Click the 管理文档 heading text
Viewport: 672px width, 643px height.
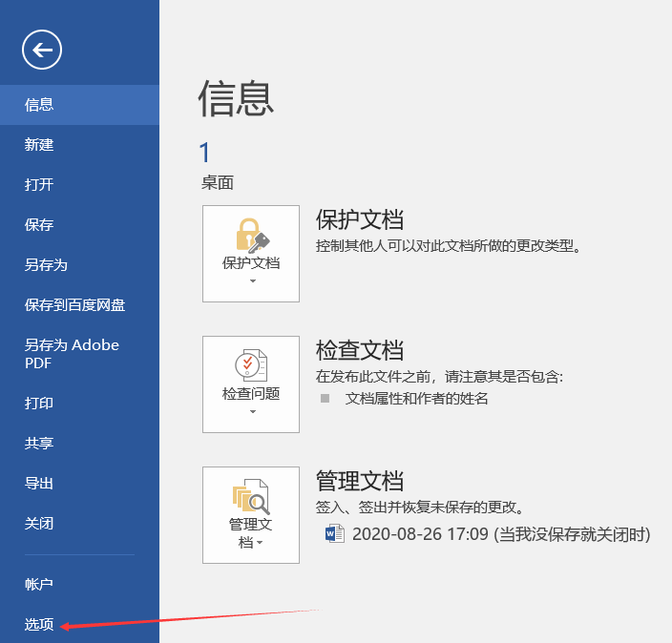point(360,481)
